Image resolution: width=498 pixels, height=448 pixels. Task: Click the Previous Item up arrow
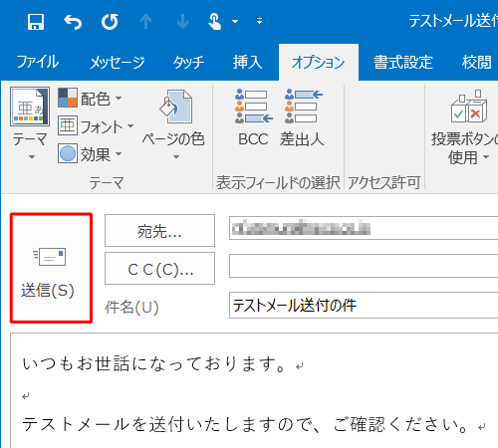[145, 22]
